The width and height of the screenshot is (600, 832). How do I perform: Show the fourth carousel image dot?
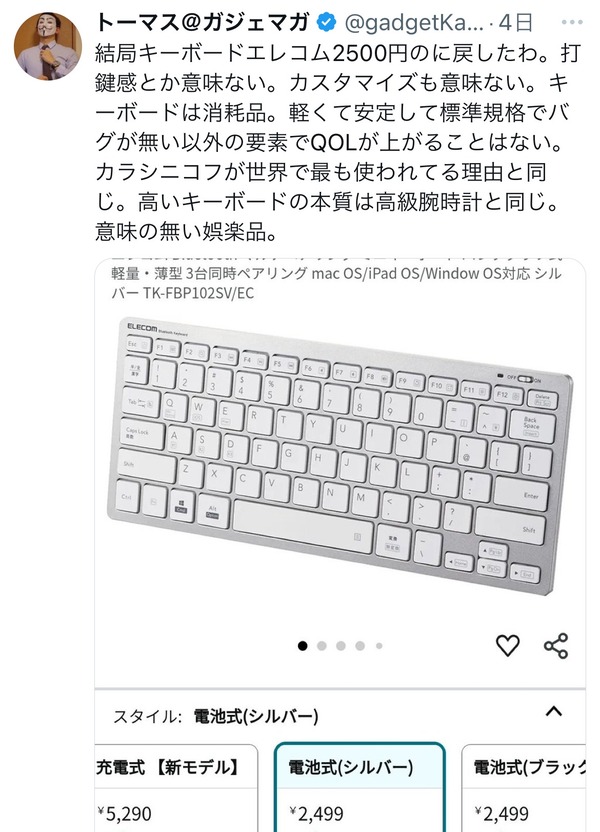coord(360,646)
